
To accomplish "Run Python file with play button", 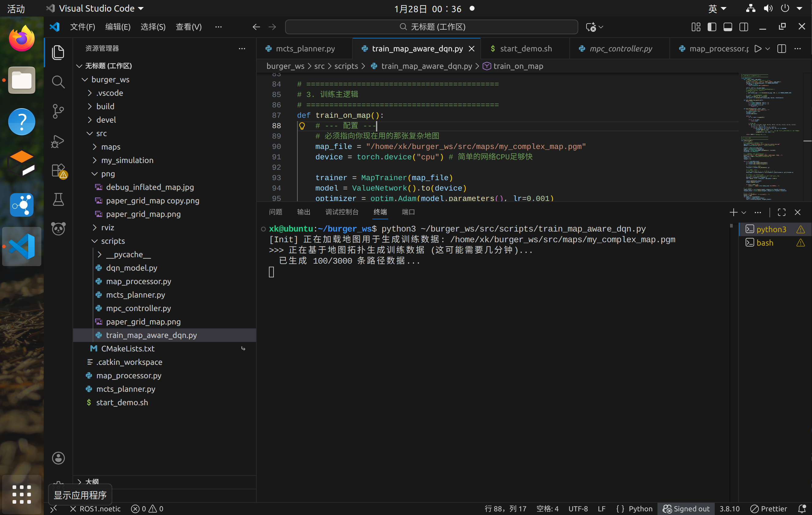I will [758, 49].
